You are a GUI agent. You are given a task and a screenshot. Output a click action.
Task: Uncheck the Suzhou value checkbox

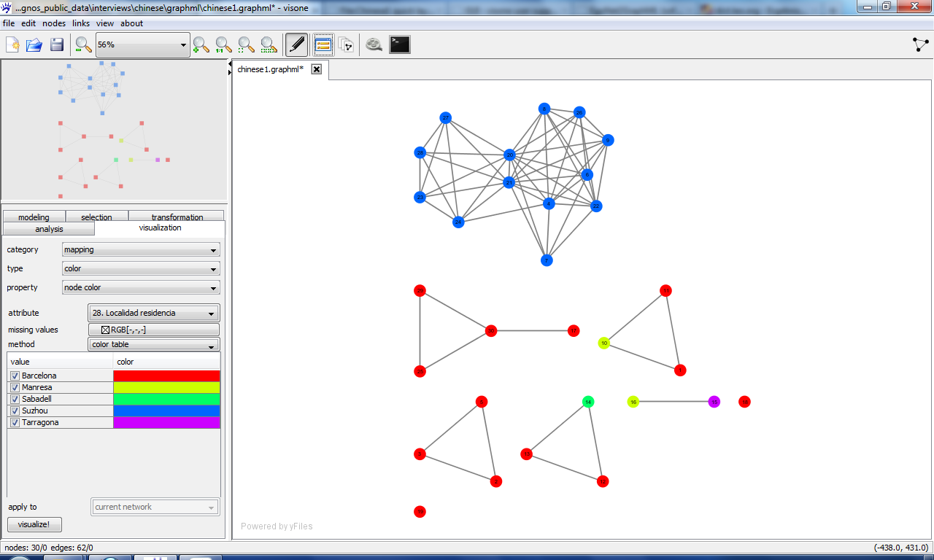pyautogui.click(x=15, y=411)
